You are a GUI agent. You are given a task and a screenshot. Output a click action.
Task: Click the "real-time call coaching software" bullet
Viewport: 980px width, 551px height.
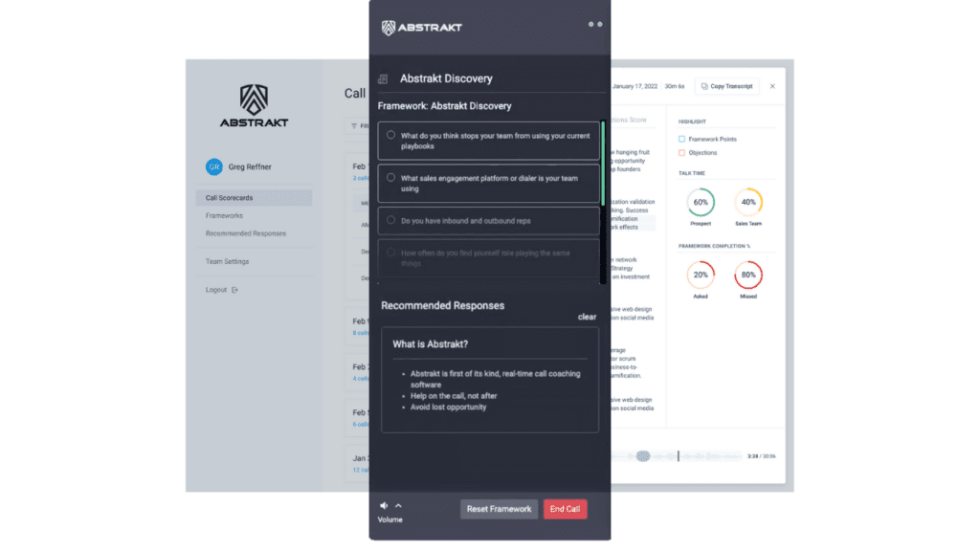pos(495,379)
